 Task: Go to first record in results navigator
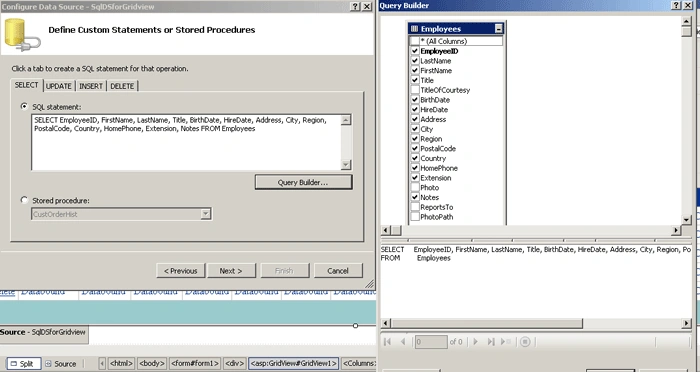(x=387, y=342)
